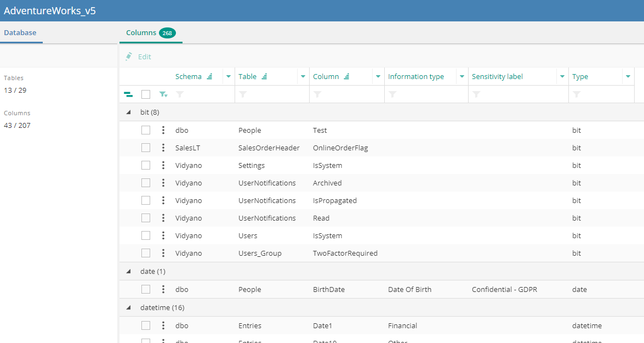Open row menu for UserNotifications Read row

(x=163, y=218)
